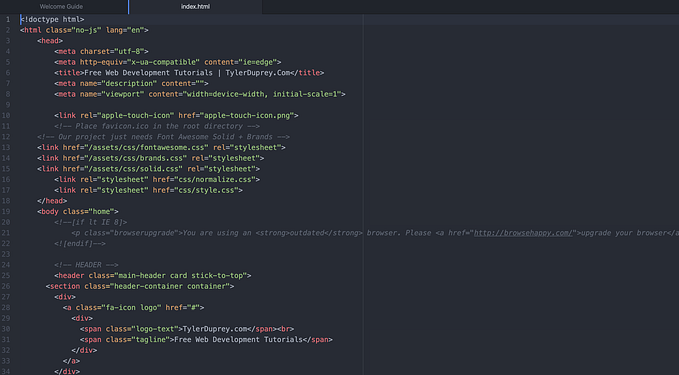Click title text "Free Web Development Tutorials | TylerDuprey.Com"
Viewport: 679px width, 375px height.
point(187,73)
